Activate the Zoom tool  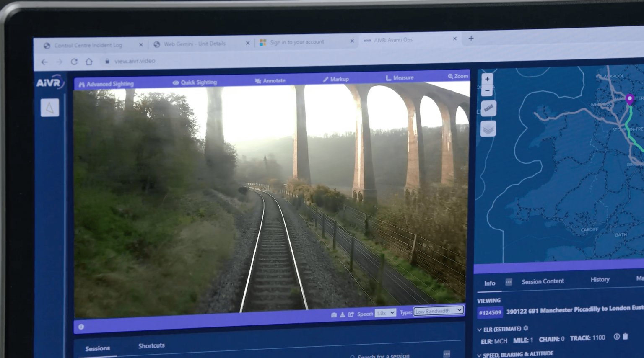click(x=458, y=76)
